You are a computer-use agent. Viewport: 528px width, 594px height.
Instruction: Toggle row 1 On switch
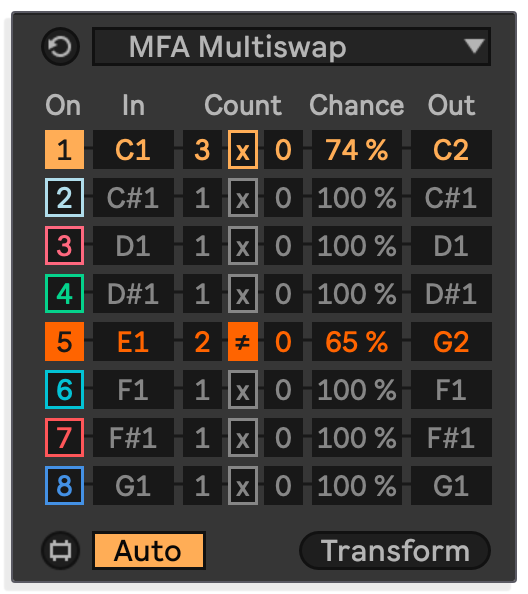(64, 150)
